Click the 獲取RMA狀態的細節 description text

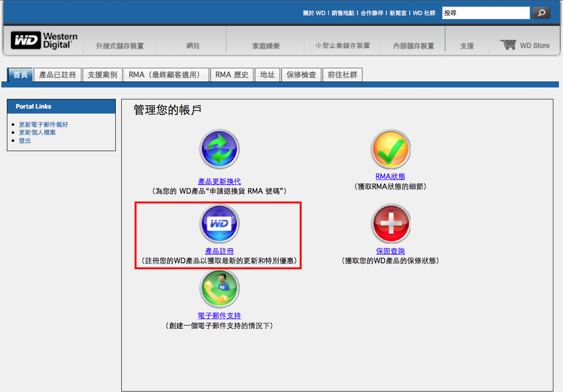click(x=390, y=186)
